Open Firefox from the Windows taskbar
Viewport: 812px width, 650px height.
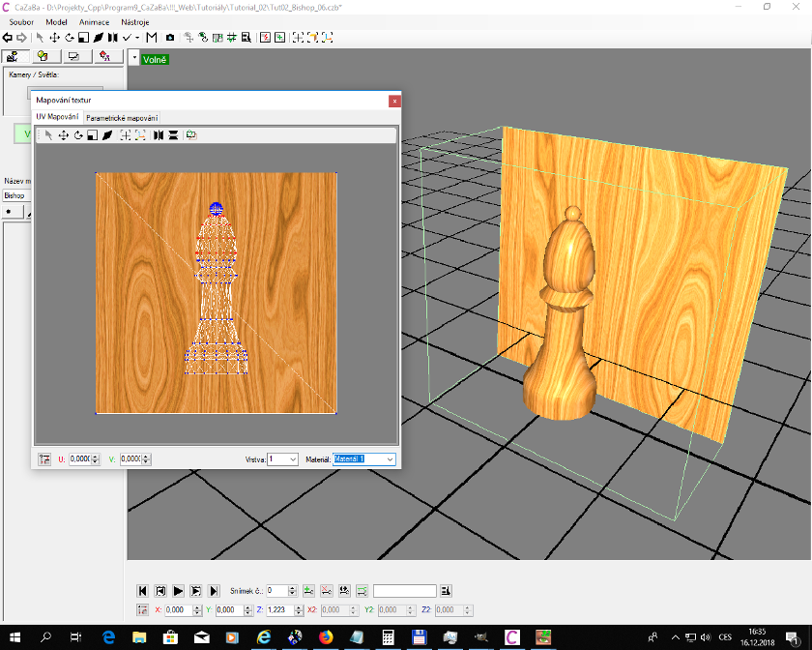pyautogui.click(x=325, y=637)
